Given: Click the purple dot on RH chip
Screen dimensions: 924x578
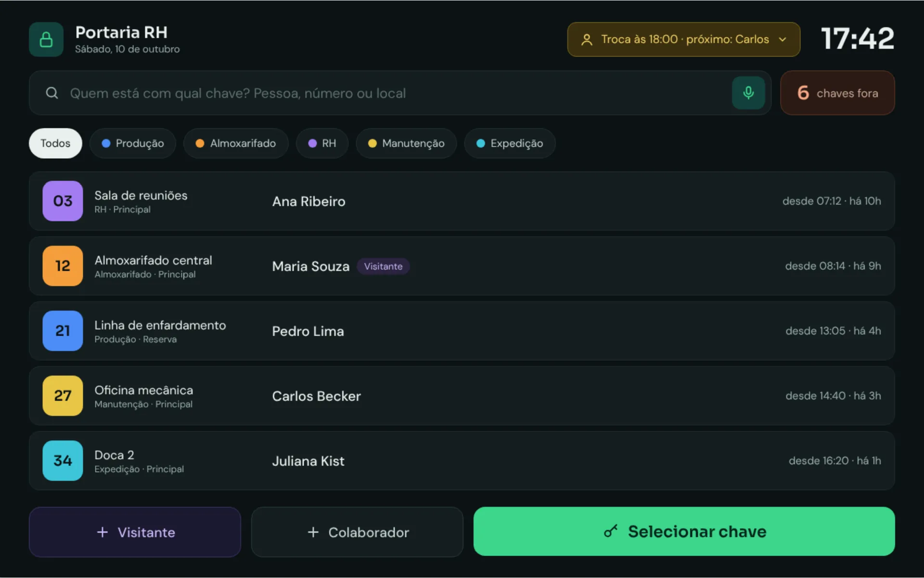Looking at the screenshot, I should (312, 143).
